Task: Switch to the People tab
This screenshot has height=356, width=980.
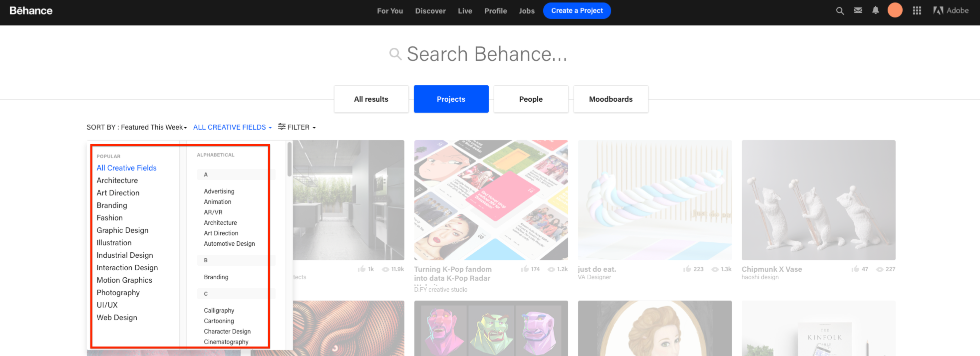Action: (x=531, y=99)
